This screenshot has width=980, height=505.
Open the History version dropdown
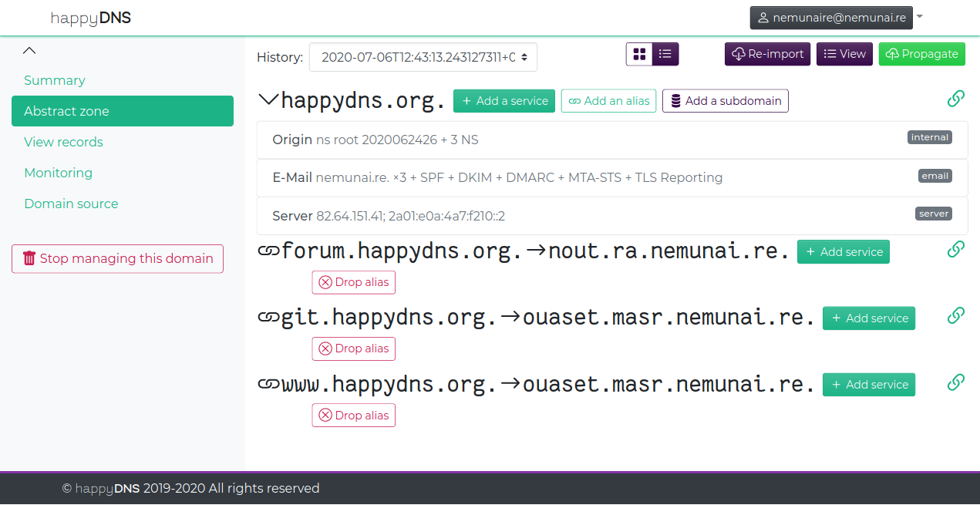coord(423,57)
